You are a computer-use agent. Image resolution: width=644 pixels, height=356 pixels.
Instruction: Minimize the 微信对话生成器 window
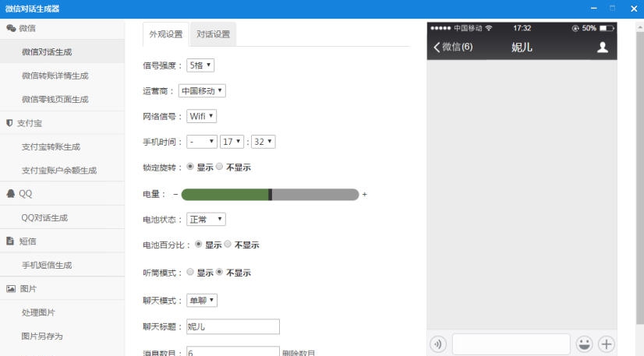(594, 9)
